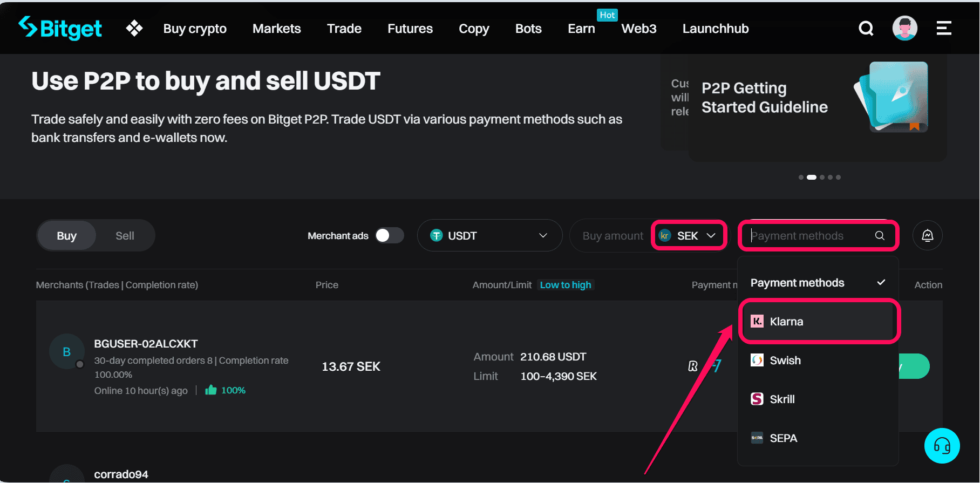Click the P2P notification bell icon
This screenshot has height=483, width=980.
point(928,236)
